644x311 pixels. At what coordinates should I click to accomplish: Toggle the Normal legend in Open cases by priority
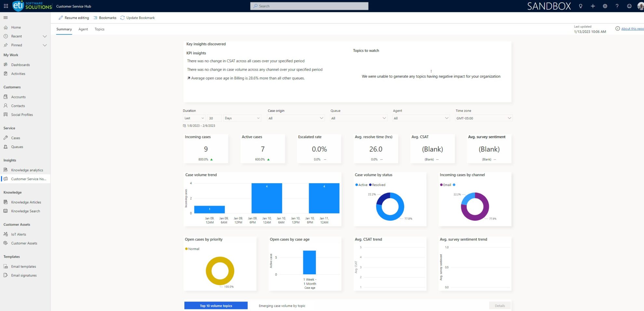tap(192, 249)
